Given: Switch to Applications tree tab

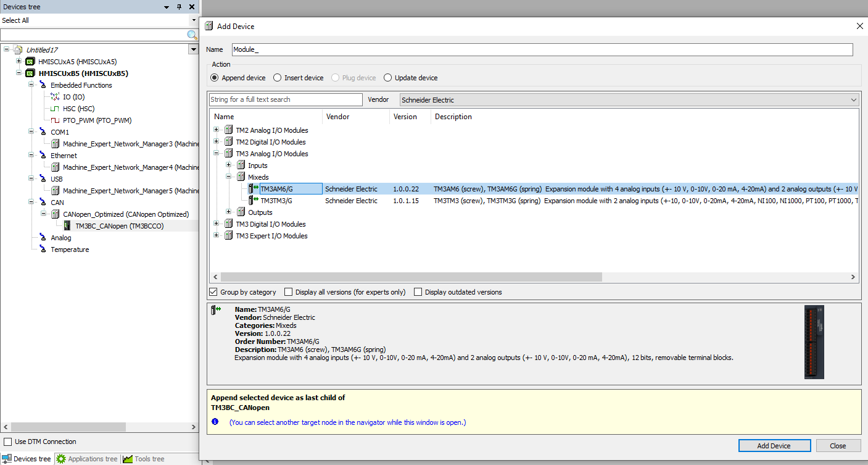Looking at the screenshot, I should [x=87, y=459].
